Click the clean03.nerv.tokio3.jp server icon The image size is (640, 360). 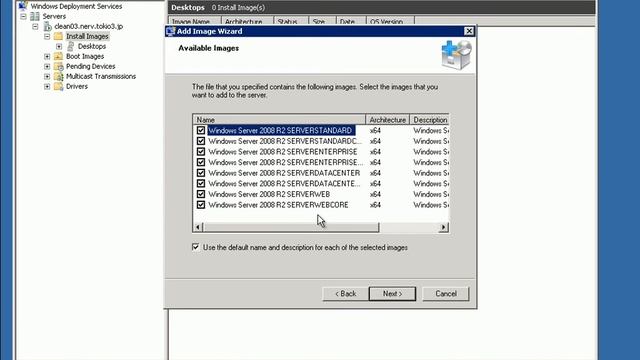[x=48, y=26]
